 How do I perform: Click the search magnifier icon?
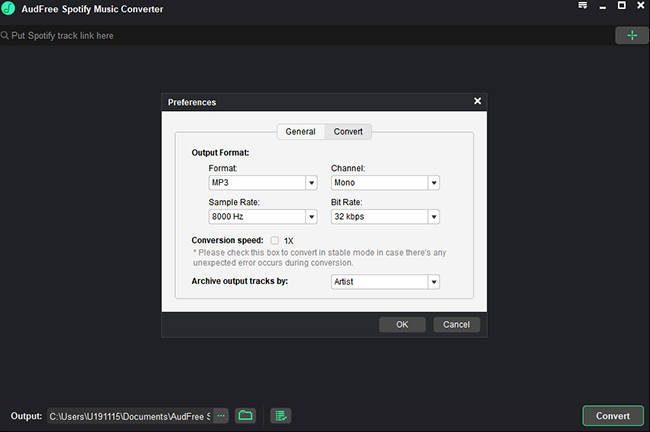5,36
